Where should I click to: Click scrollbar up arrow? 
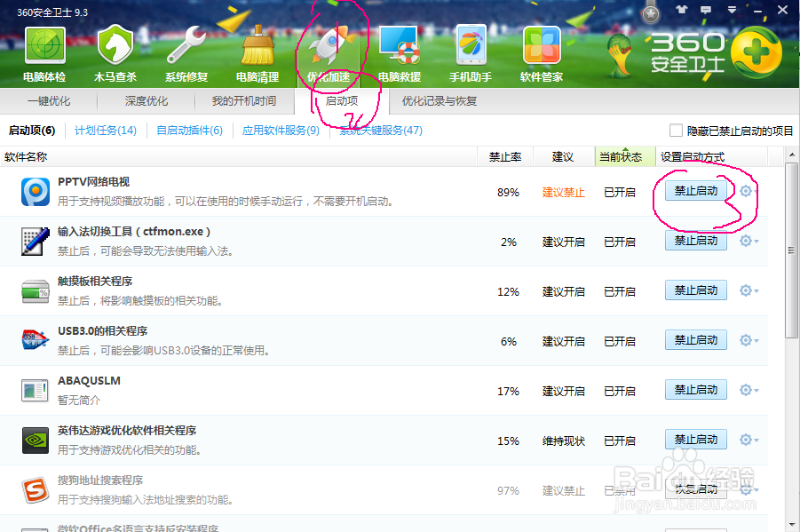click(791, 155)
